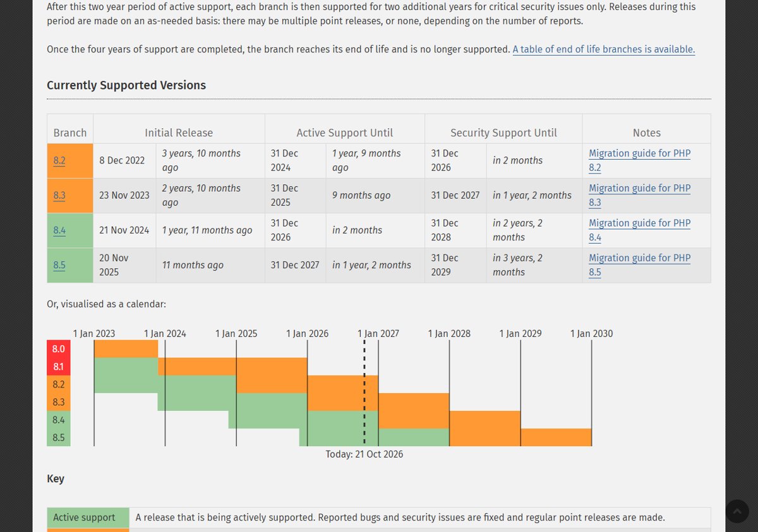Click the 8.1 label in calendar chart

(59, 367)
